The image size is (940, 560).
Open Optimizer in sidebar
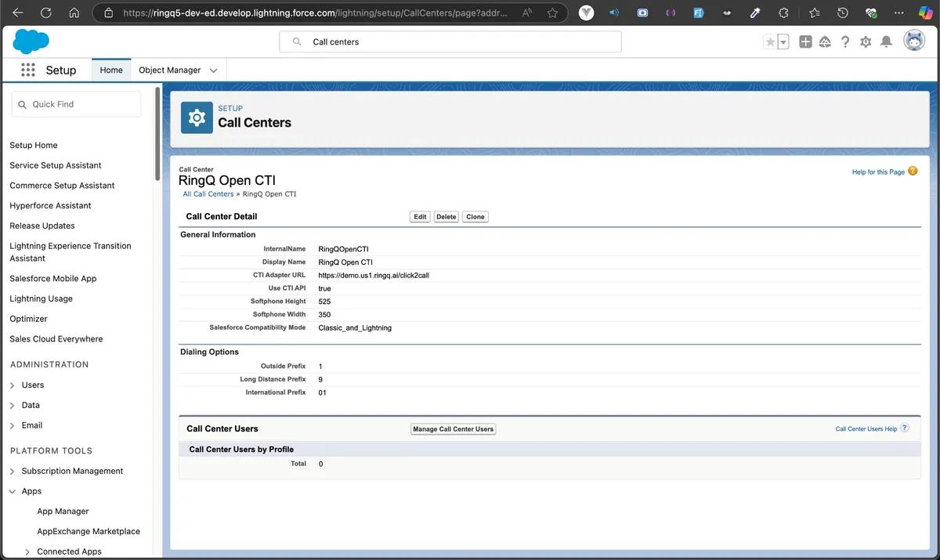click(28, 319)
